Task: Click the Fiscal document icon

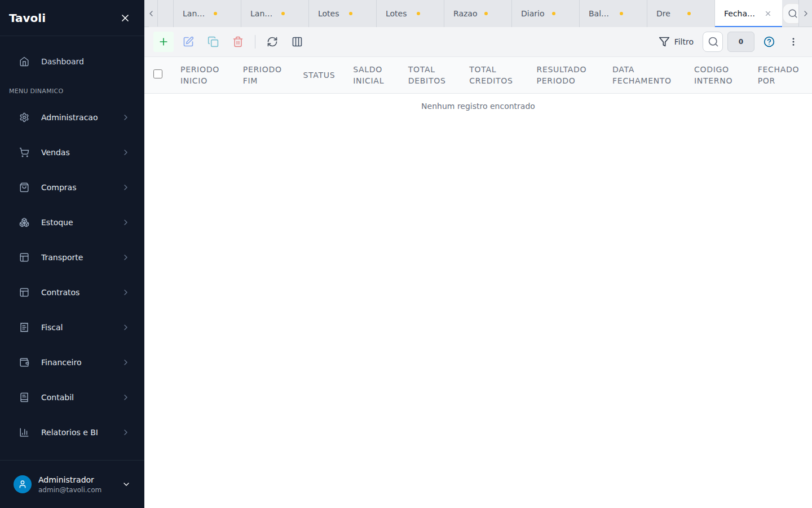Action: tap(24, 327)
